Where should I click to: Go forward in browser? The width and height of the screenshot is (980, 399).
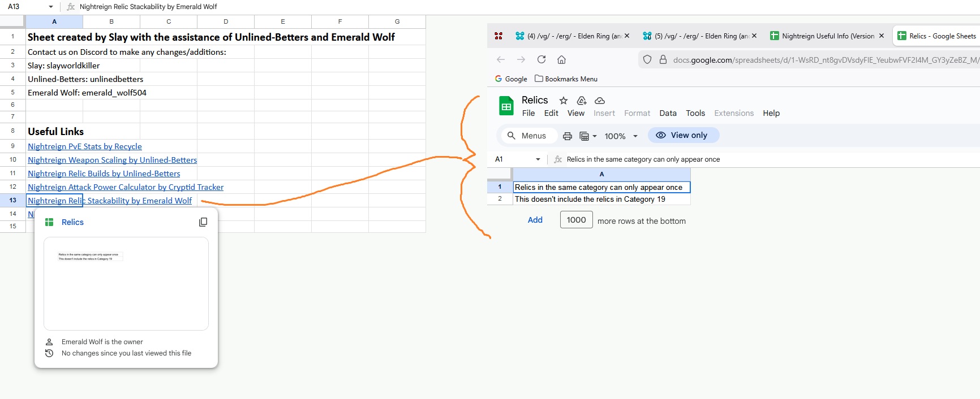521,59
